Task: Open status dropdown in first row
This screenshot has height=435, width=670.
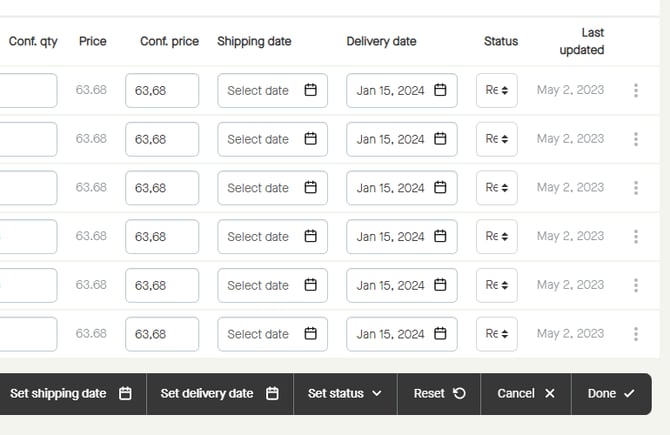Action: point(497,91)
